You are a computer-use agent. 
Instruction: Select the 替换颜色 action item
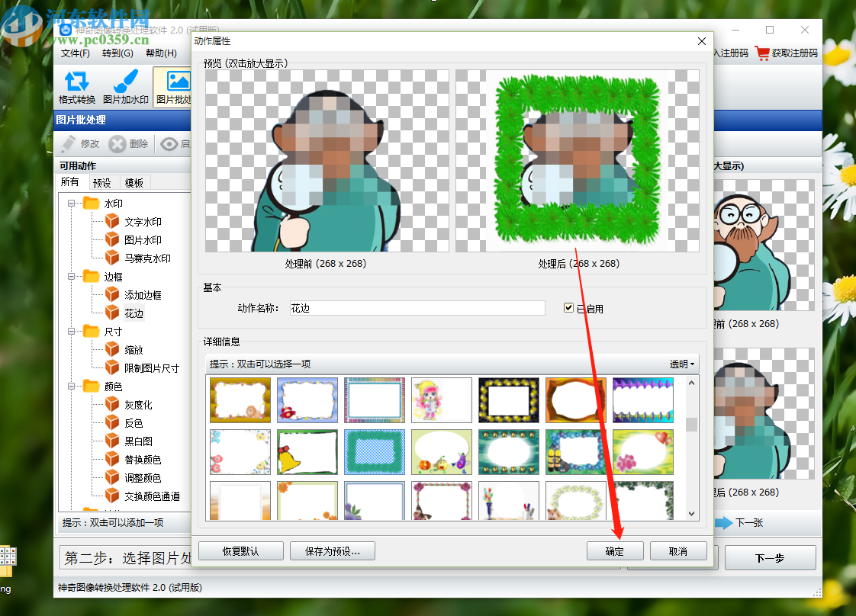coord(143,460)
